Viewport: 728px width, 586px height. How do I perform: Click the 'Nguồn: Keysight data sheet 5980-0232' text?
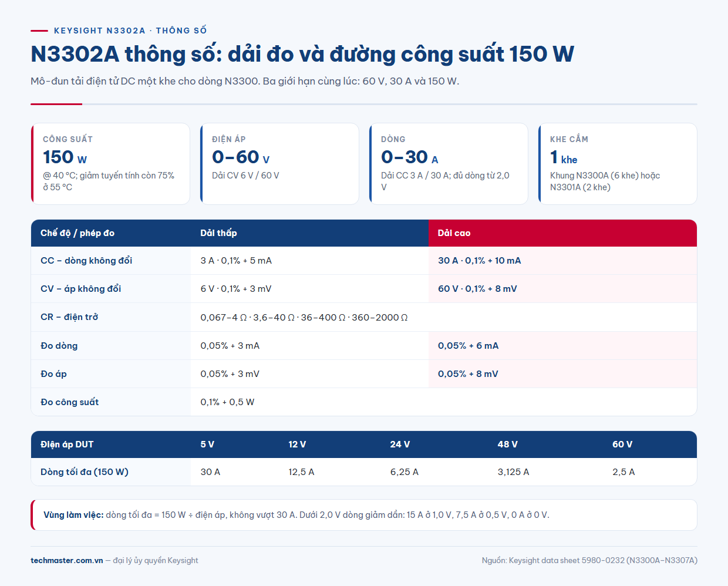(589, 560)
